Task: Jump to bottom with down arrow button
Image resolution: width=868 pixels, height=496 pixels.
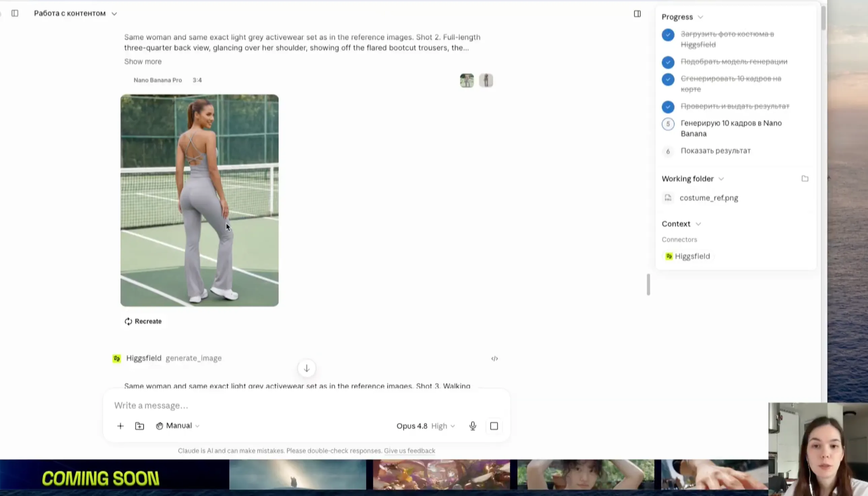Action: pyautogui.click(x=306, y=368)
